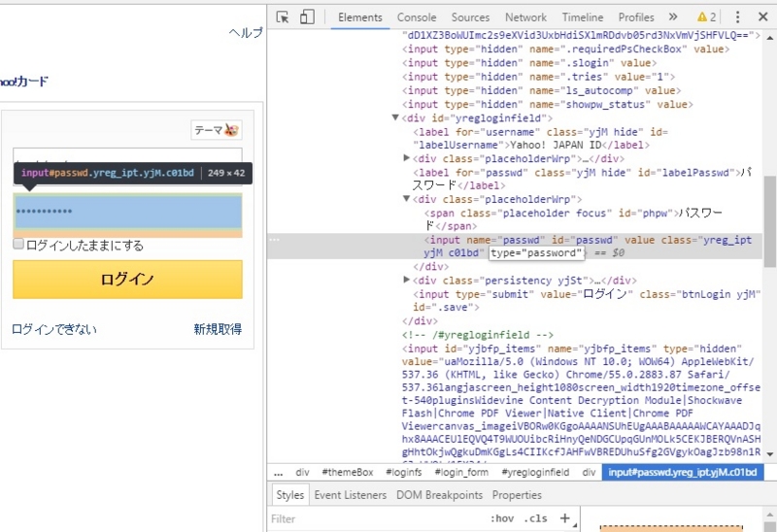Open the 新規取得 link
777x532 pixels.
pyautogui.click(x=218, y=329)
